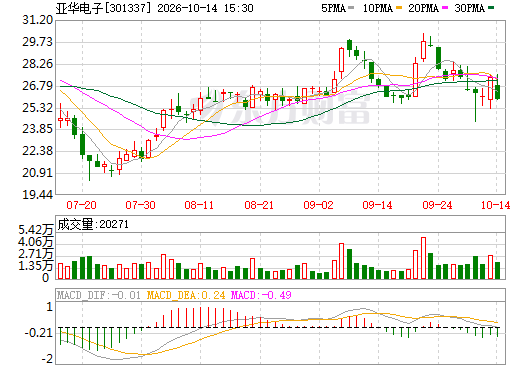This screenshot has height=365, width=520.
Task: Click the 19.44 price axis label
Action: click(38, 194)
